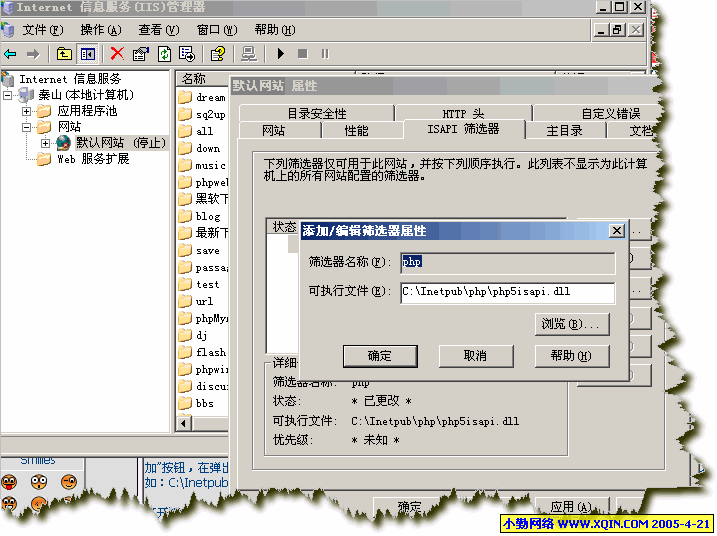The image size is (717, 536).
Task: Open Properties via the toolbar icon
Action: (141, 54)
